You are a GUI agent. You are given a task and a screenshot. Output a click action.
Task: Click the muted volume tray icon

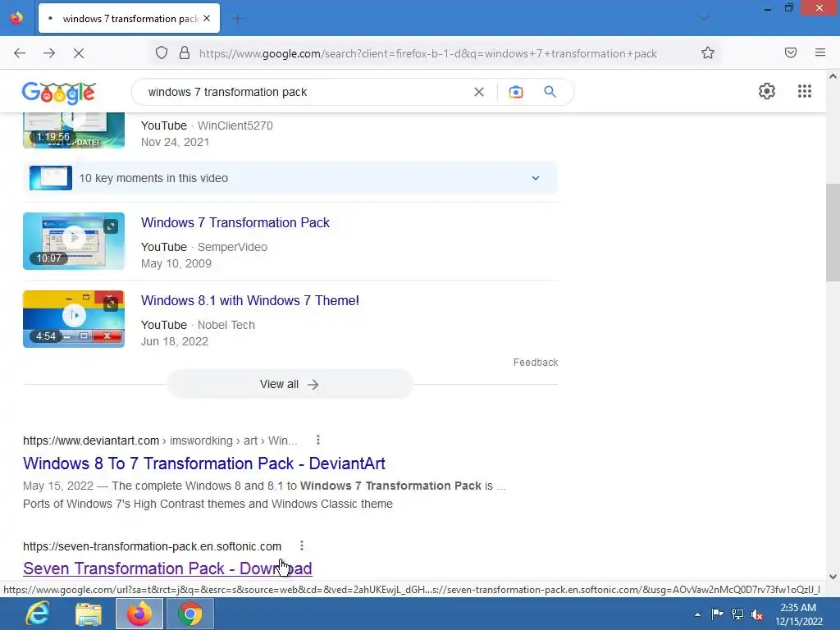coord(757,614)
